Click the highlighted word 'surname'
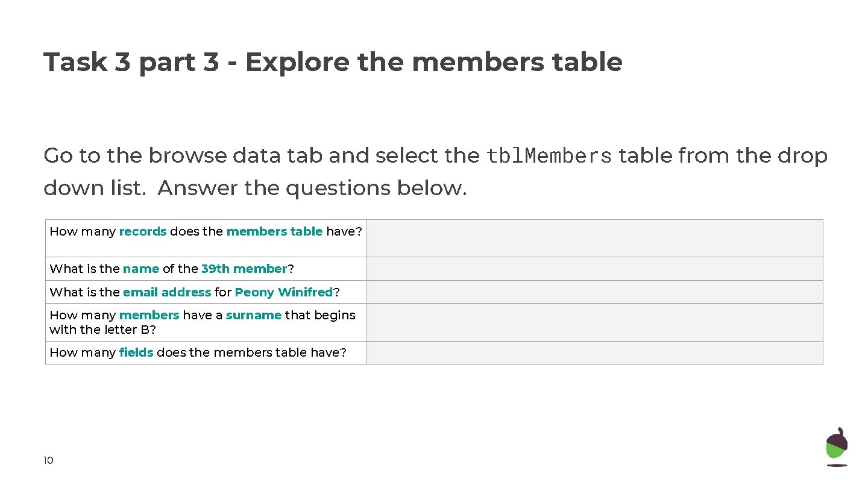 coord(254,315)
